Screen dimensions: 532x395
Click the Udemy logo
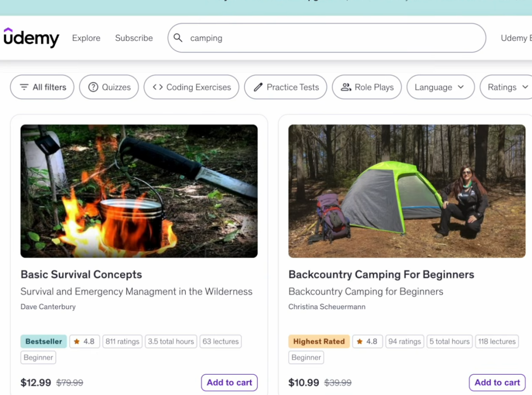(x=31, y=38)
